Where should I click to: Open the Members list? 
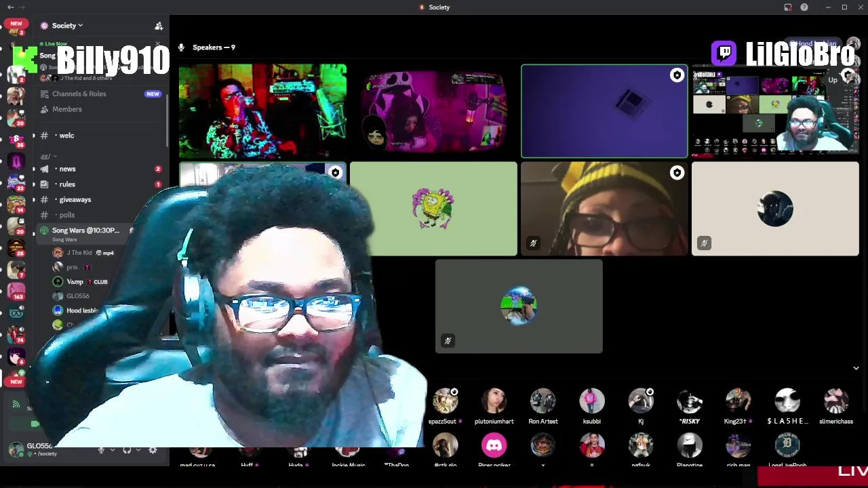[x=66, y=109]
